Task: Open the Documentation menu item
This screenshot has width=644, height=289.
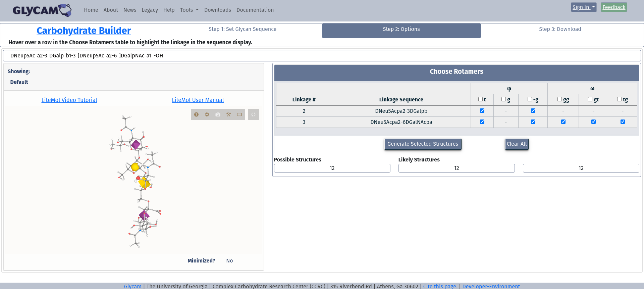Action: [x=255, y=10]
